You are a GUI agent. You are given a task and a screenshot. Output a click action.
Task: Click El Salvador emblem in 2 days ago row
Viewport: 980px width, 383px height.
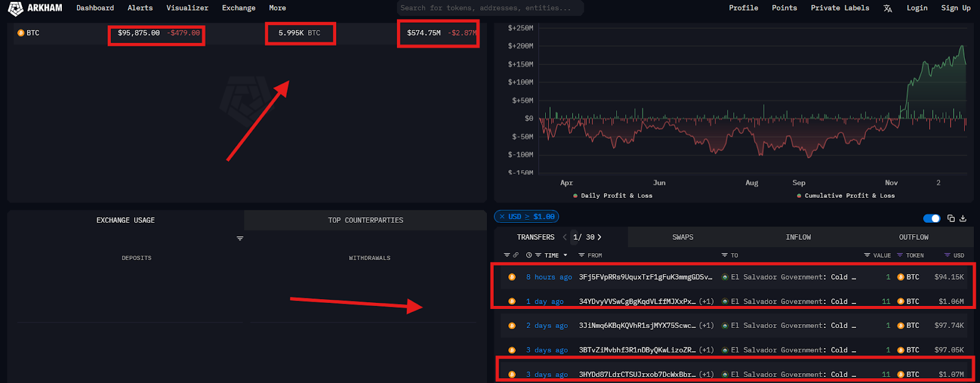click(x=725, y=326)
